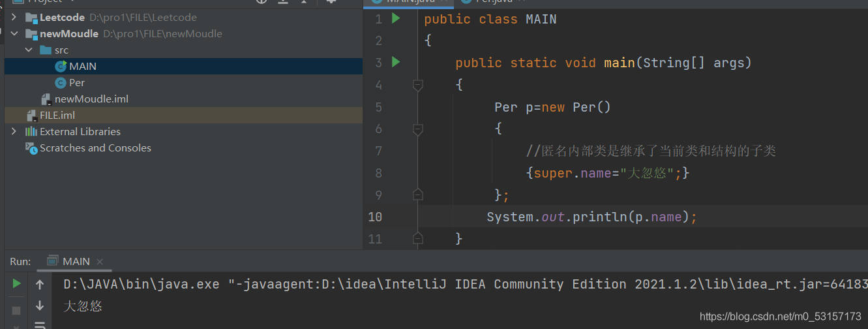The image size is (868, 329).
Task: Close the MAIN run tab
Action: pos(100,262)
